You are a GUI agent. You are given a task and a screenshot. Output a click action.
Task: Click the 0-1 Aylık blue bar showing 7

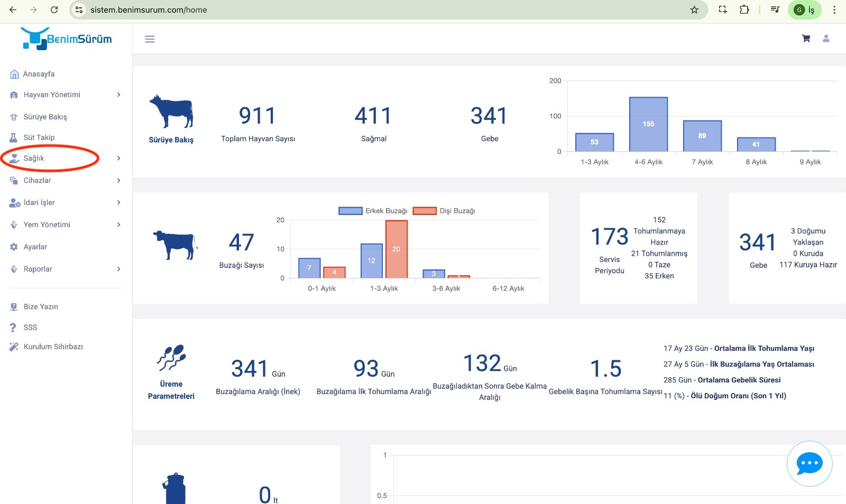point(309,268)
